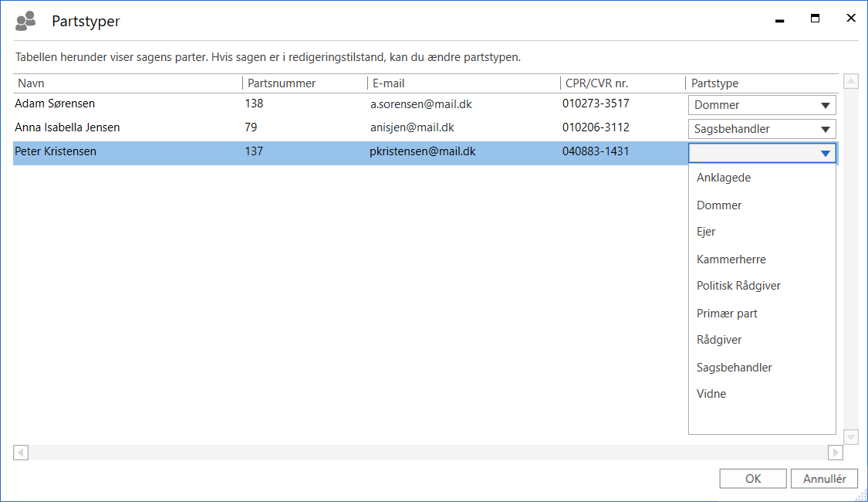Image resolution: width=868 pixels, height=502 pixels.
Task: Choose Sagsbehandler in the open list
Action: pos(734,368)
